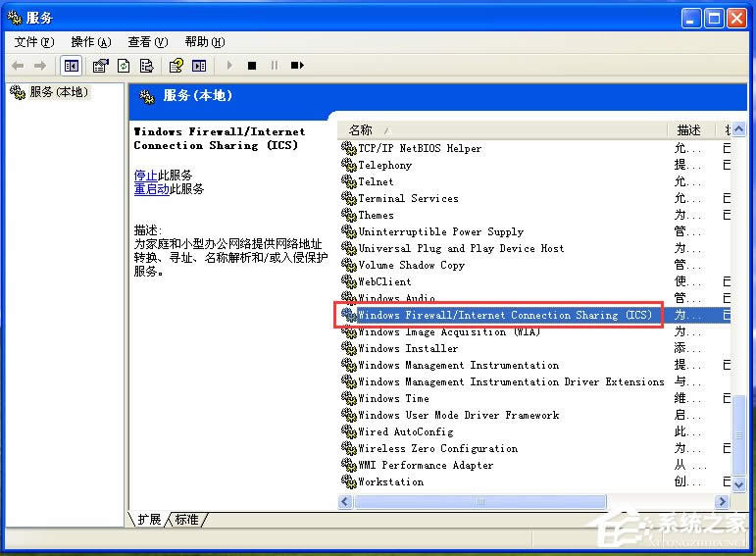Open the 帮助(H) menu
This screenshot has height=556, width=756.
(204, 42)
